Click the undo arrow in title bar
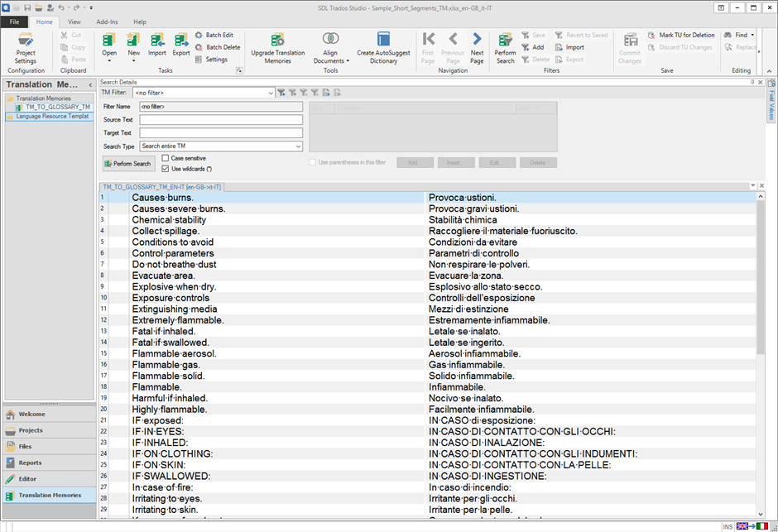This screenshot has height=532, width=778. 61,7
